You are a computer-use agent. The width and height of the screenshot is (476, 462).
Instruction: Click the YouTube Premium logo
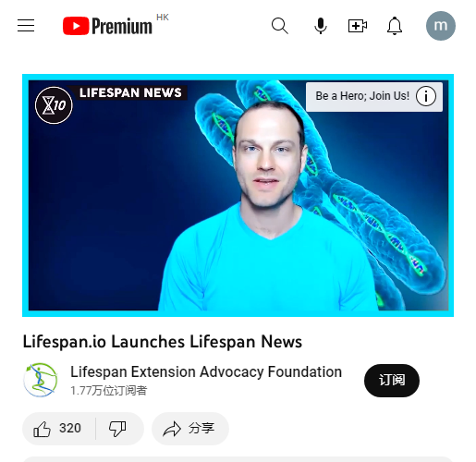[x=107, y=26]
